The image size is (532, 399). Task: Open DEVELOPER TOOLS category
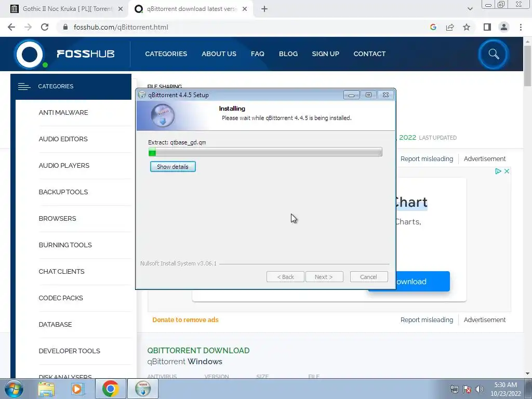point(69,351)
